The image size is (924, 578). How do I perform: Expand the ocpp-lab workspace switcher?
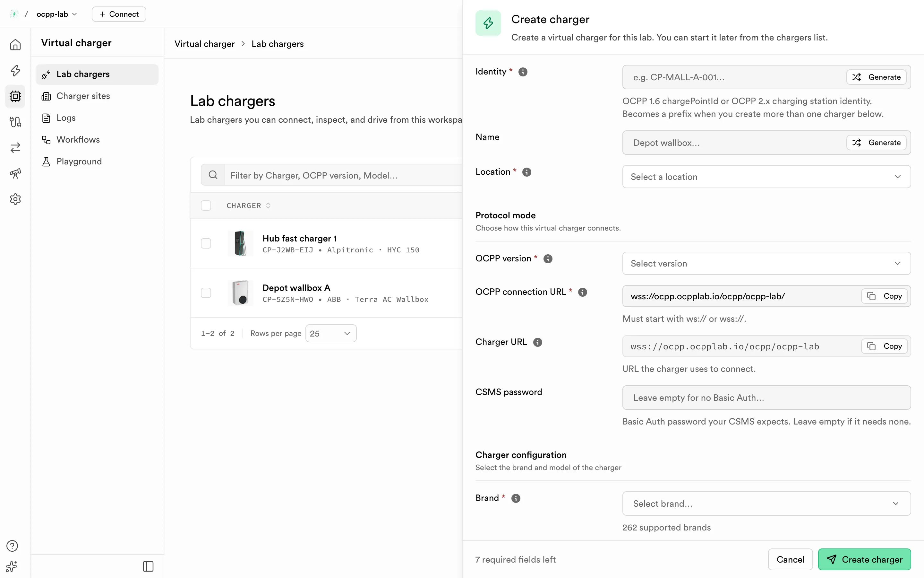(x=56, y=14)
